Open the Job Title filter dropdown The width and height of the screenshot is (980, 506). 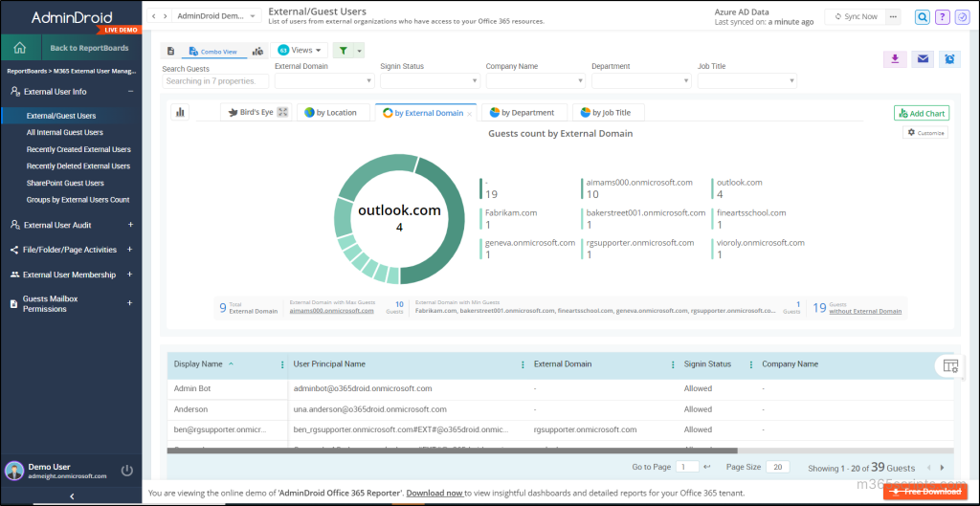click(x=747, y=80)
